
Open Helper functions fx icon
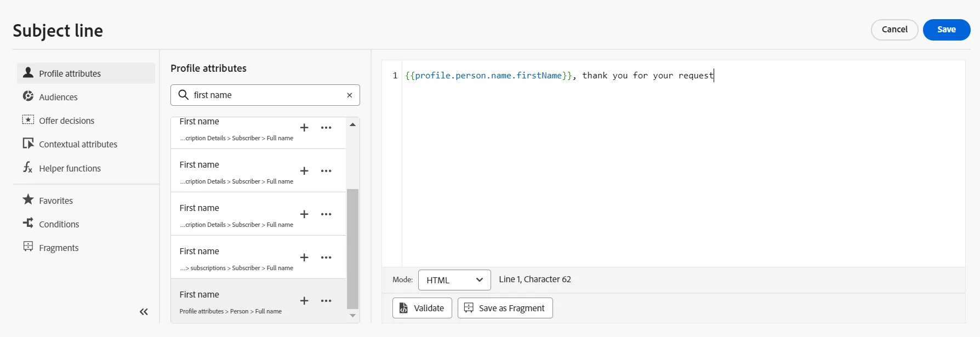(x=28, y=167)
